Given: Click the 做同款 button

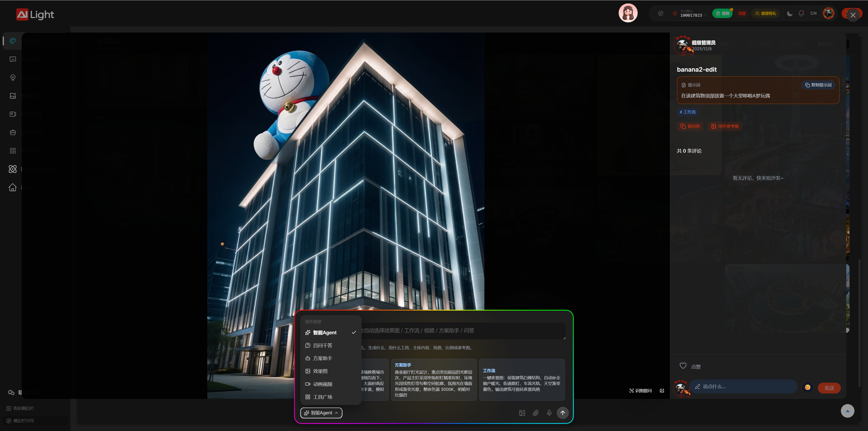Looking at the screenshot, I should tap(690, 126).
